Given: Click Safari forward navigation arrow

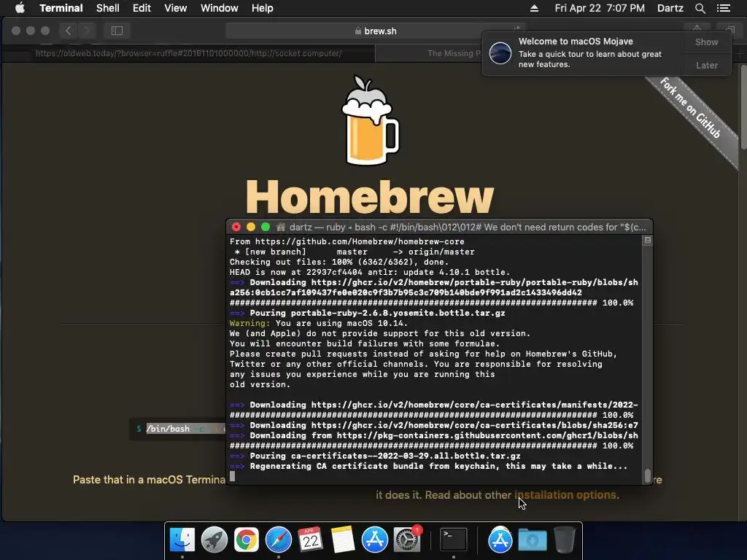Looking at the screenshot, I should click(86, 31).
